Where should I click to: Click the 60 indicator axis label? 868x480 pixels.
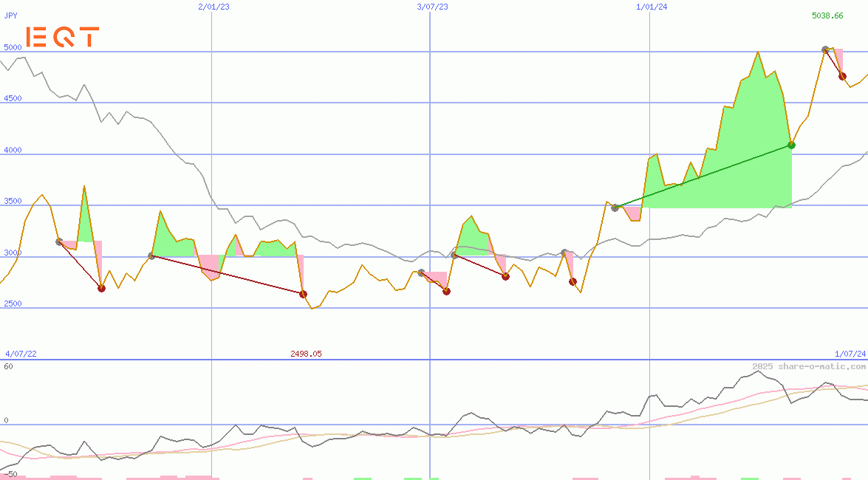point(8,366)
